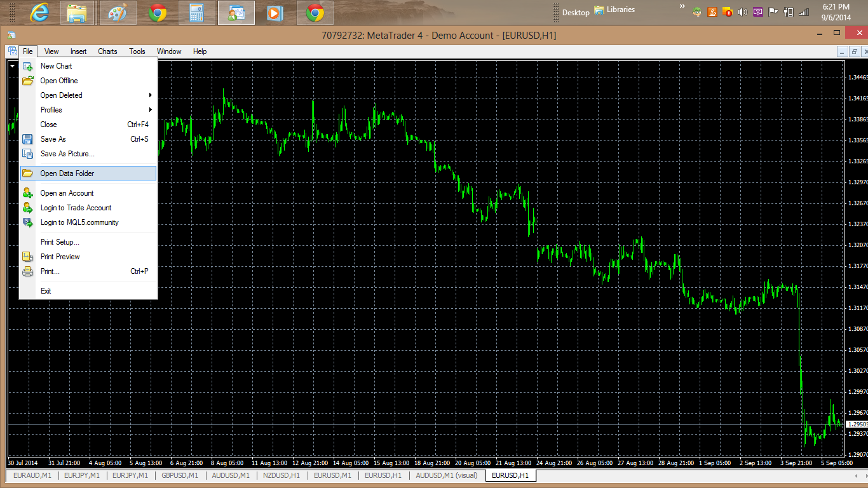Open the Insert menu
The width and height of the screenshot is (868, 488).
pyautogui.click(x=79, y=51)
